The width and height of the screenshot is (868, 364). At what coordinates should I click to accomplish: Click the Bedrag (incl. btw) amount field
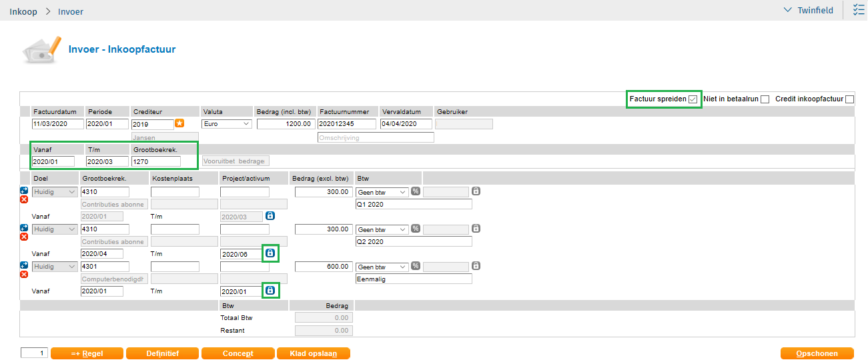(285, 124)
